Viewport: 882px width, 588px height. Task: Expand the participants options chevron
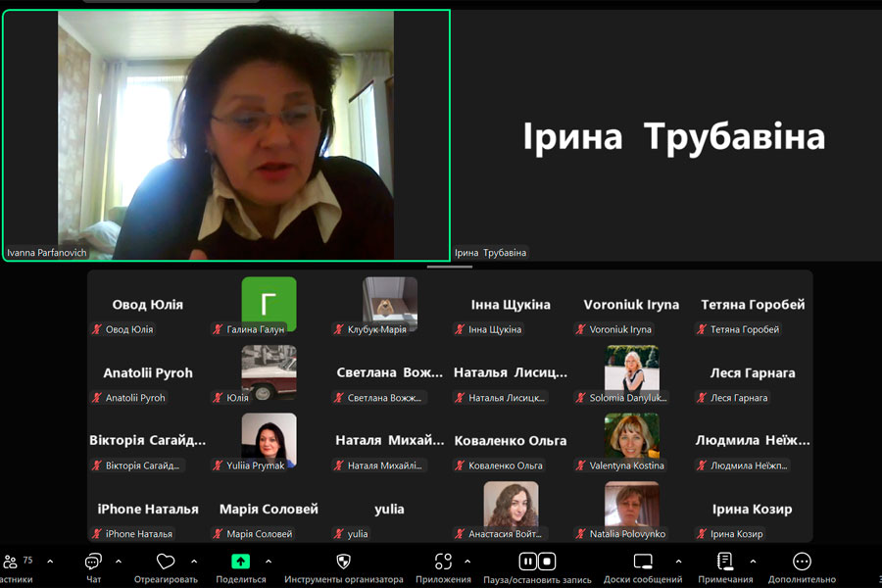click(x=50, y=561)
